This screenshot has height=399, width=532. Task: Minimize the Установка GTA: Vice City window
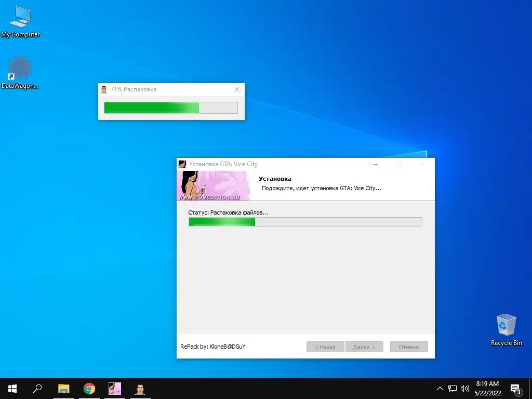pos(376,164)
